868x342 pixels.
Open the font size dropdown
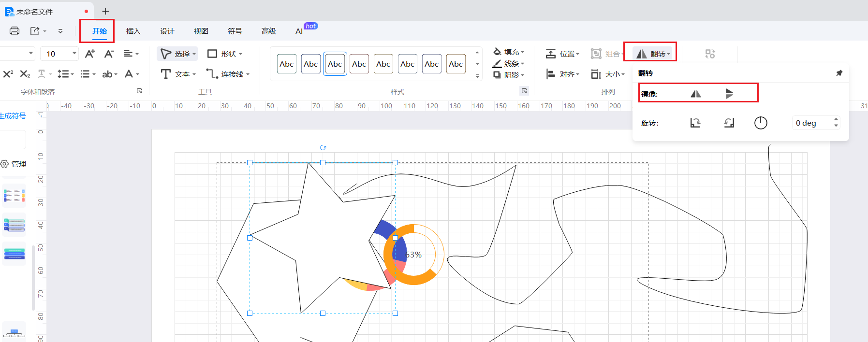pos(74,54)
